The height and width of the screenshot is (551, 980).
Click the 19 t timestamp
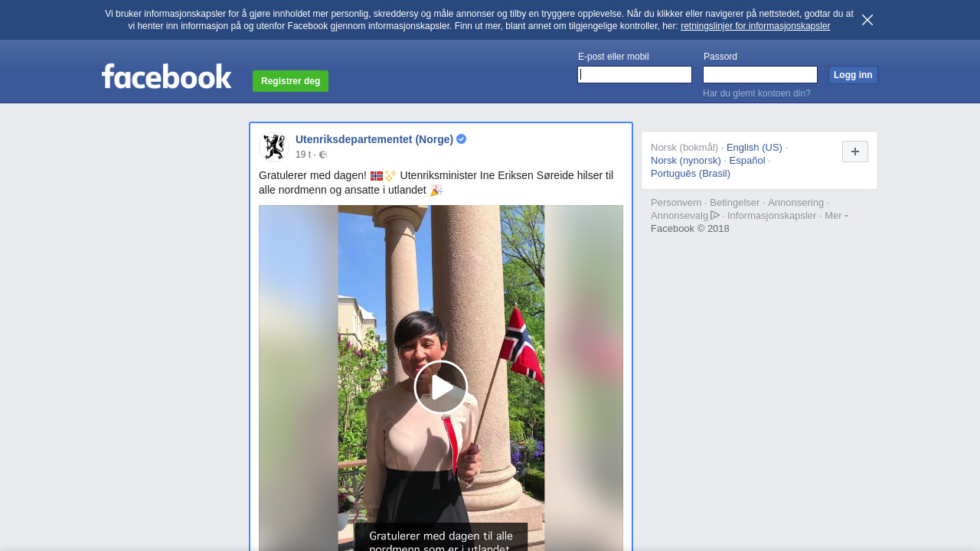coord(303,155)
